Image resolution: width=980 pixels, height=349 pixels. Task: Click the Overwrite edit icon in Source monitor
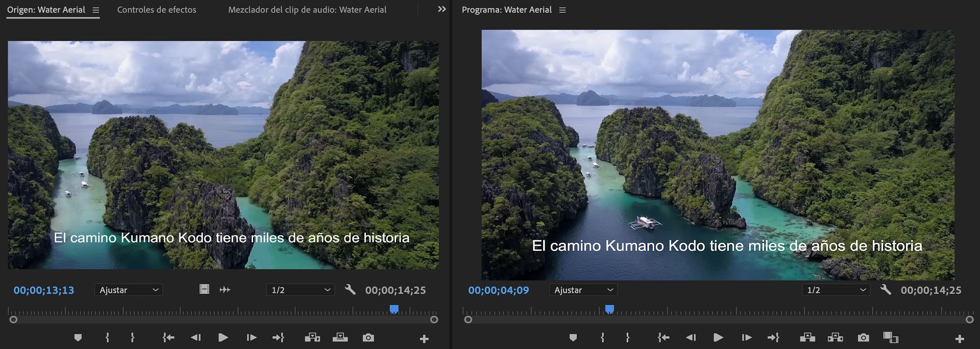340,338
